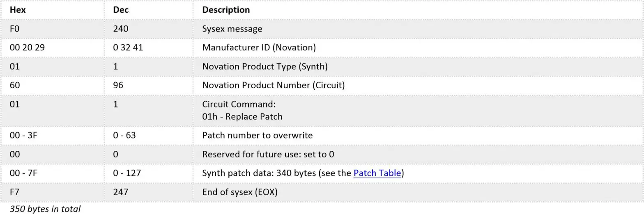Click the Patch number to overwrite text

click(257, 135)
